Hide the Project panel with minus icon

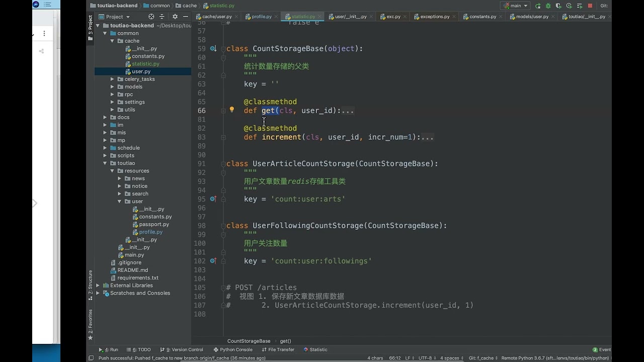(x=185, y=17)
